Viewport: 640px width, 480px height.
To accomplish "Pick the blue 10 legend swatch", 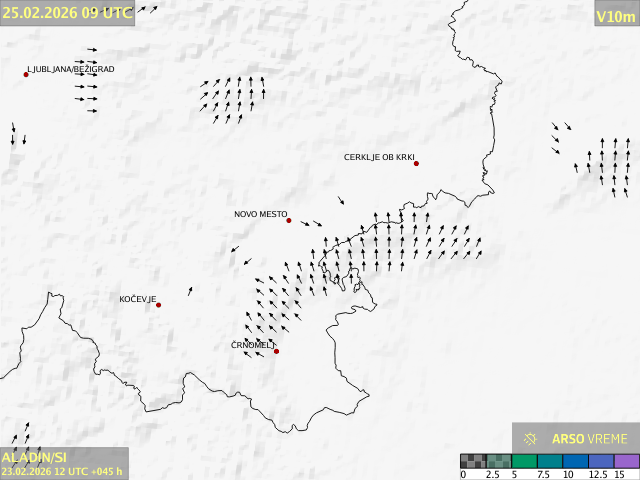I will click(x=575, y=462).
